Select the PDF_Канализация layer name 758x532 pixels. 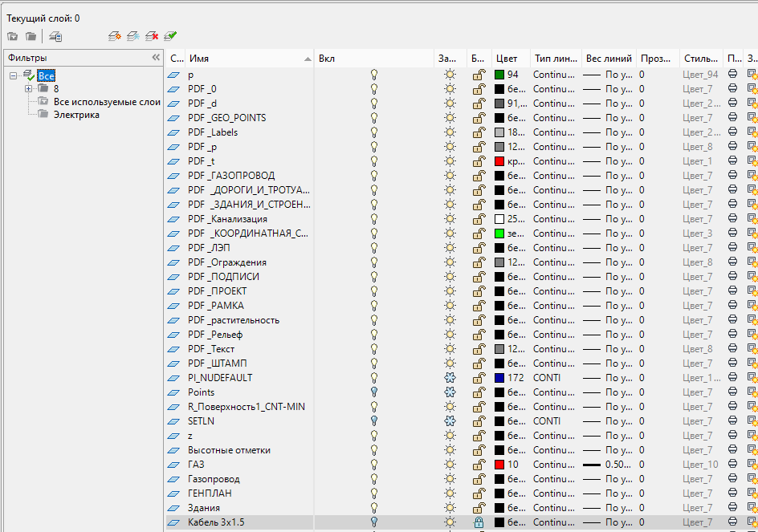point(227,219)
